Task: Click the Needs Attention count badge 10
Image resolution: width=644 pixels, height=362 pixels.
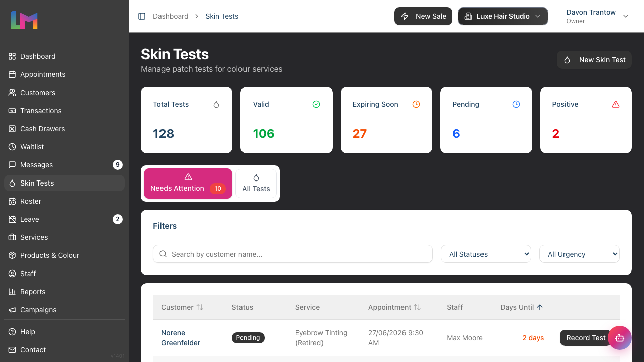Action: click(x=218, y=189)
